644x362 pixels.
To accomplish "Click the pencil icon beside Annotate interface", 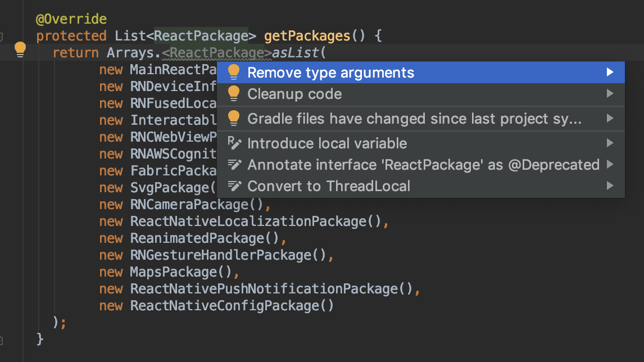I will pos(234,165).
